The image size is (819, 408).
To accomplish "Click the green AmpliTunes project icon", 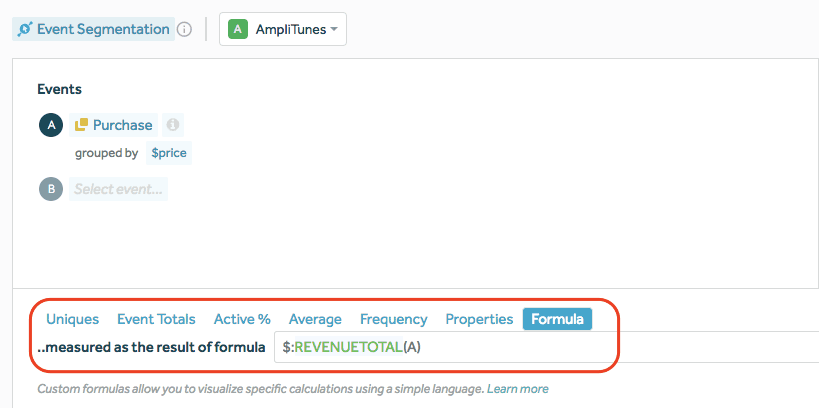I will click(x=237, y=29).
